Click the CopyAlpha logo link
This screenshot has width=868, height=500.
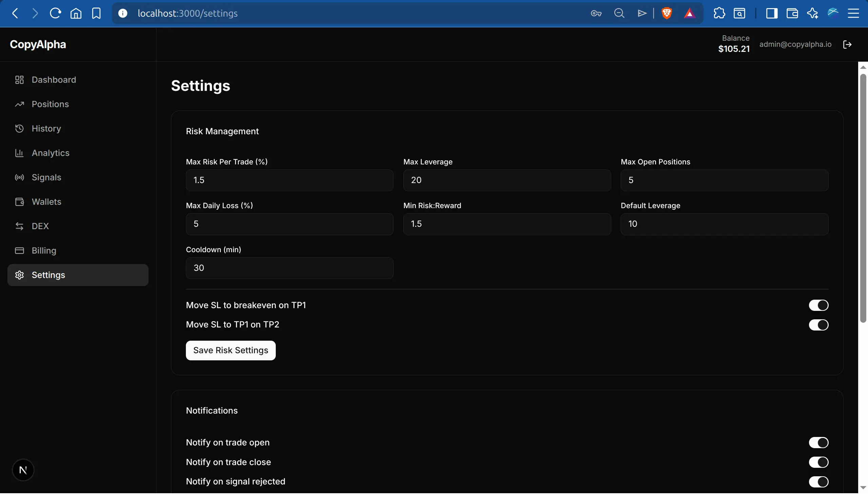(x=38, y=44)
